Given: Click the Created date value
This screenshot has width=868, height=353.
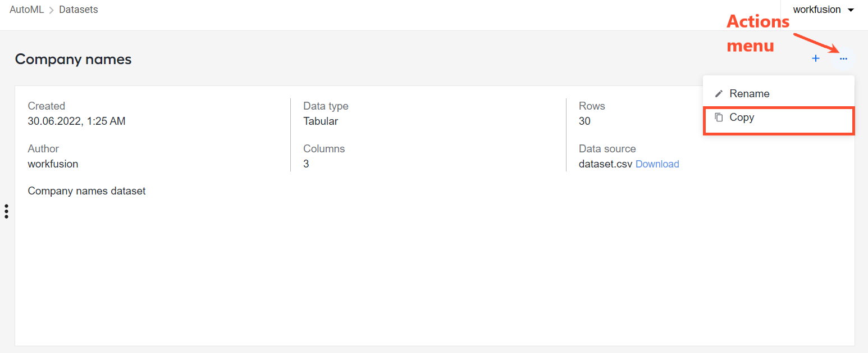Looking at the screenshot, I should 76,121.
